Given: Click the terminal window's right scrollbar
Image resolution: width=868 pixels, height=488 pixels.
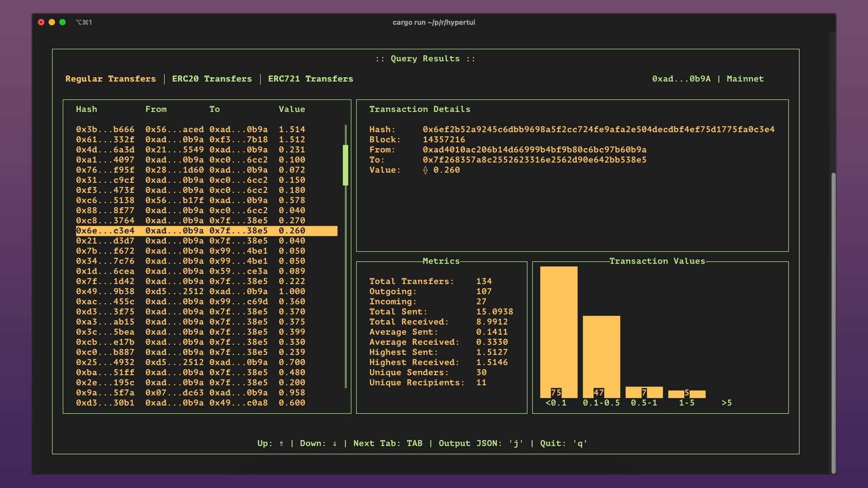Looking at the screenshot, I should pyautogui.click(x=833, y=323).
